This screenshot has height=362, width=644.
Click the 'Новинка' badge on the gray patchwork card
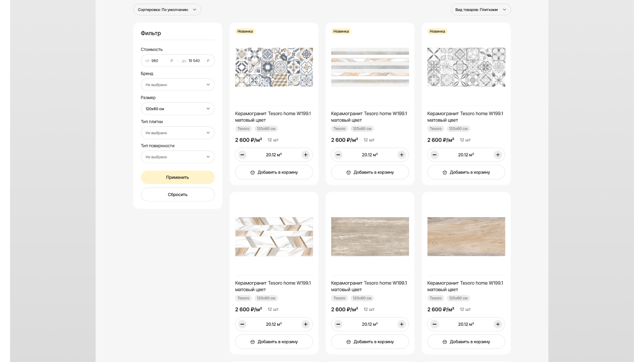(x=437, y=31)
